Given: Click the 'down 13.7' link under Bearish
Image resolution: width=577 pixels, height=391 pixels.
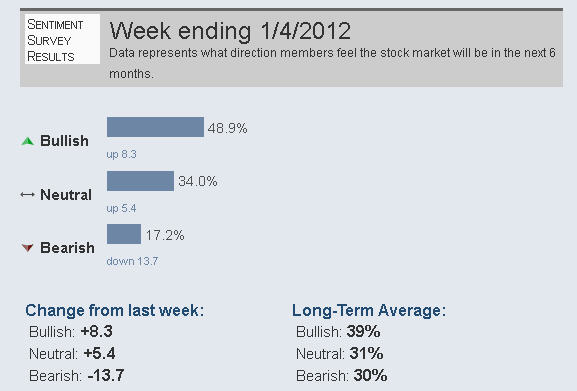Looking at the screenshot, I should point(132,261).
